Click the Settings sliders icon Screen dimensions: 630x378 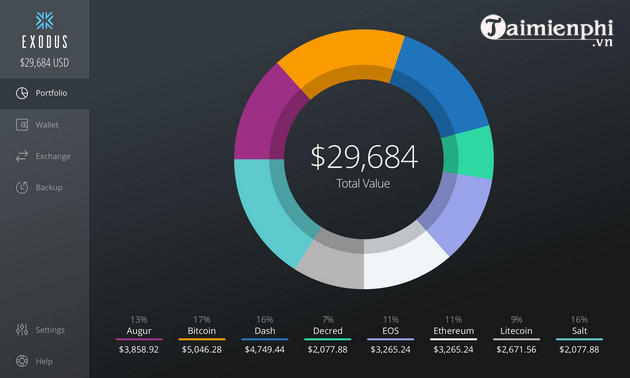pos(22,330)
